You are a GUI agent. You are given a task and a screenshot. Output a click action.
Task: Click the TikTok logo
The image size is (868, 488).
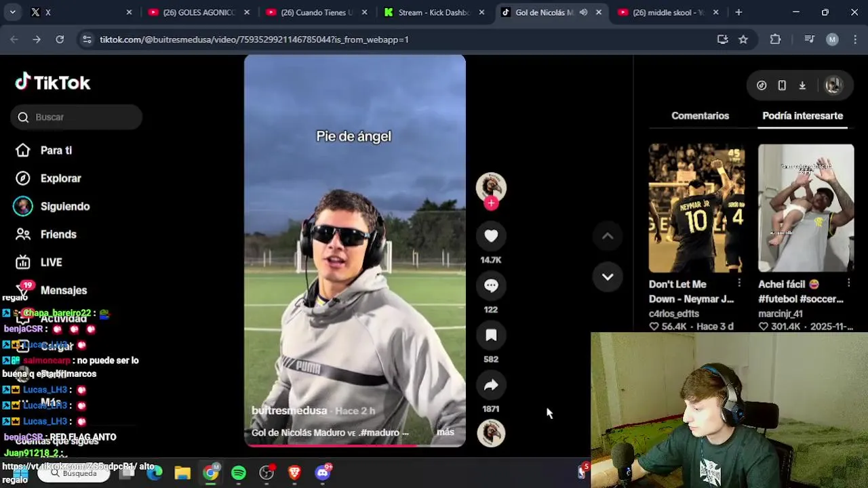(x=53, y=82)
